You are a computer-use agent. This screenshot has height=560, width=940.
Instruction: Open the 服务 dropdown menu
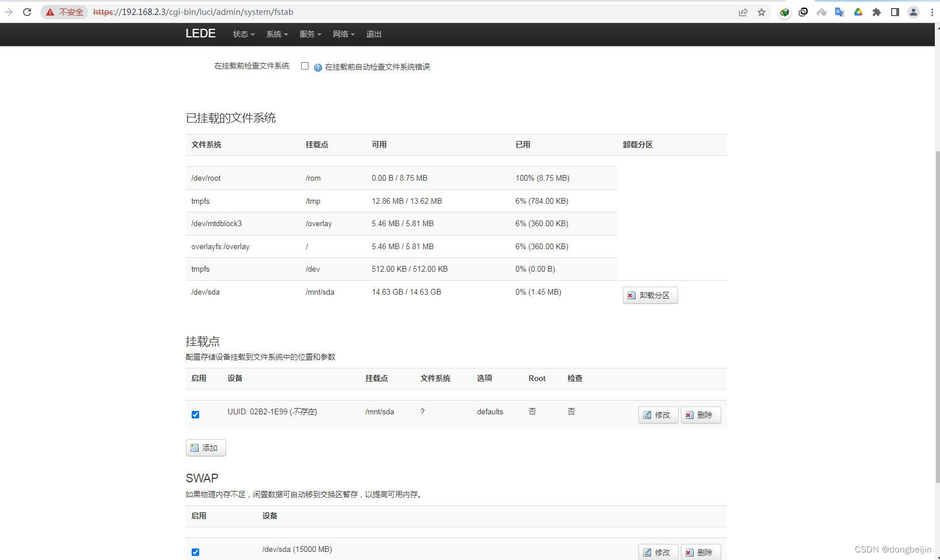tap(310, 34)
